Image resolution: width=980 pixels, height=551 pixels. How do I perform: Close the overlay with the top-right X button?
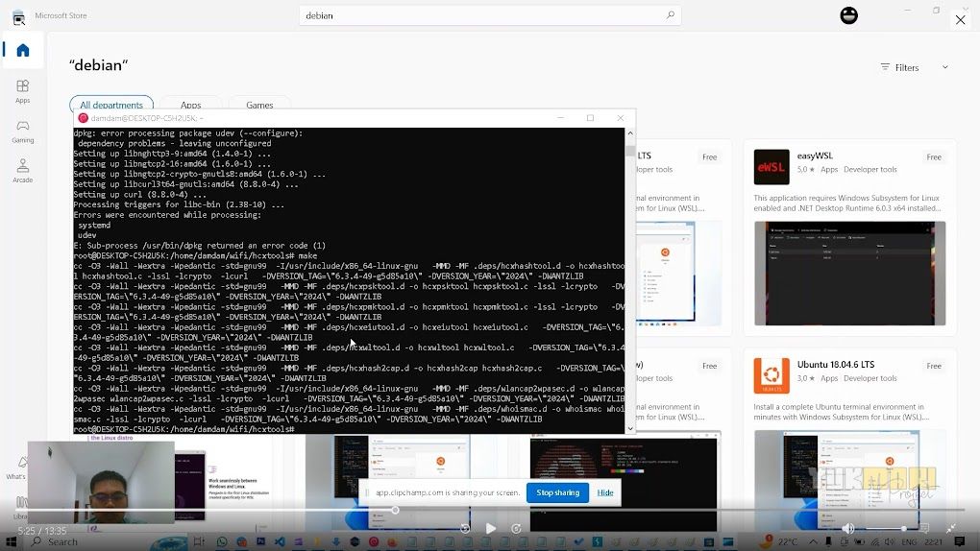(960, 20)
